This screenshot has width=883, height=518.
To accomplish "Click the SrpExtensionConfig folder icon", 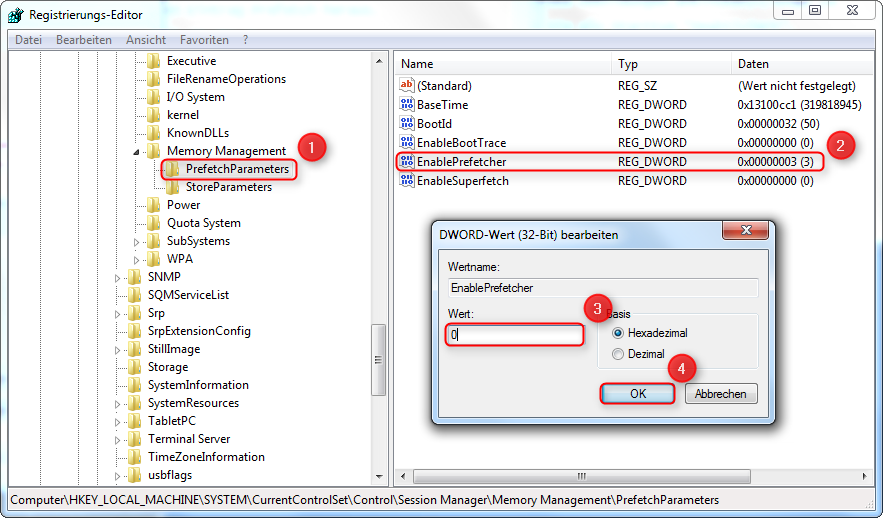I will pos(134,331).
